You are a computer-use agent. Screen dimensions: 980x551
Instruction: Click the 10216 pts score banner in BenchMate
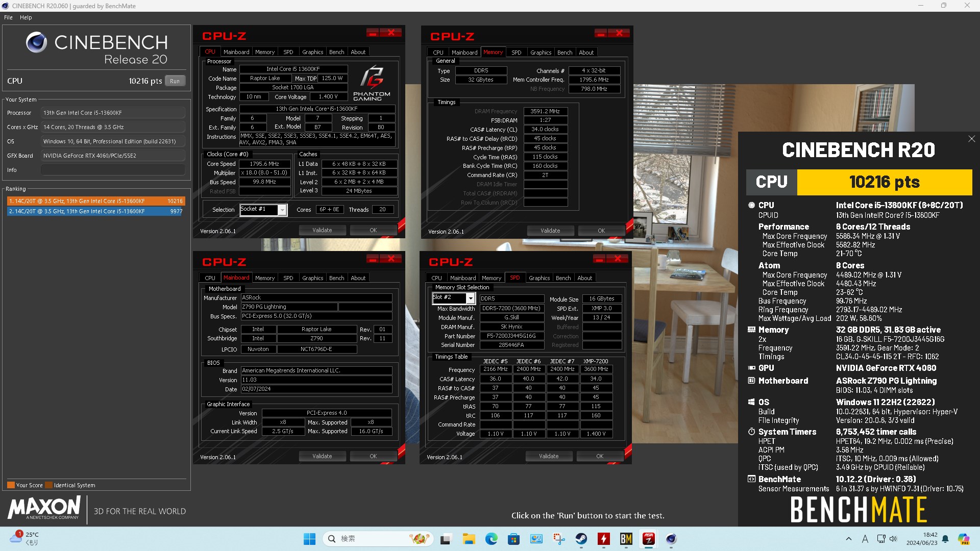click(x=885, y=182)
